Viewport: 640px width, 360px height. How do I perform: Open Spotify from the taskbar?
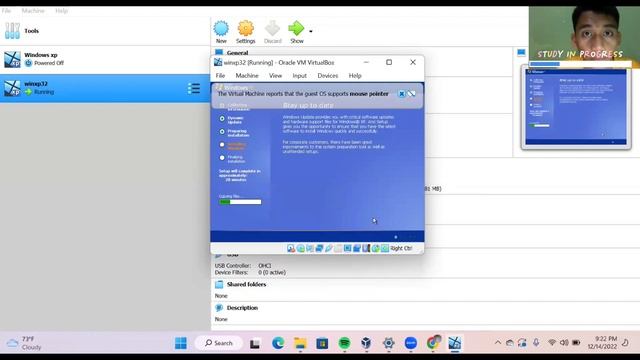coord(344,343)
